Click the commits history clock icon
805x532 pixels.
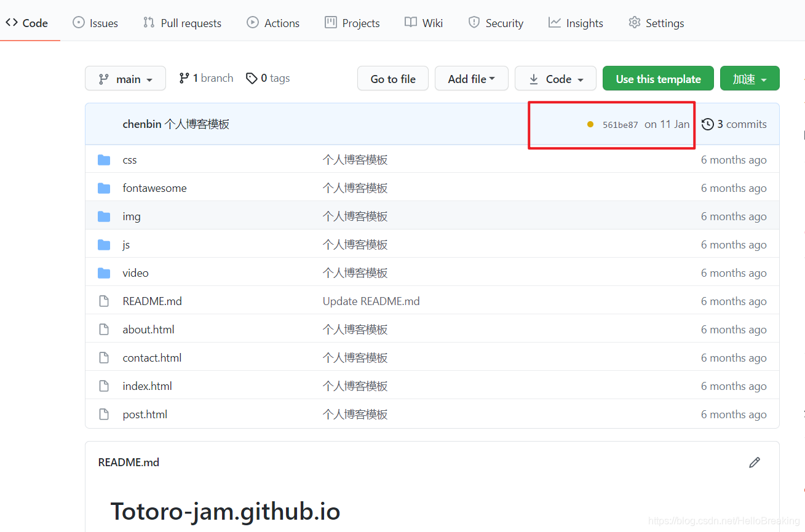tap(708, 124)
